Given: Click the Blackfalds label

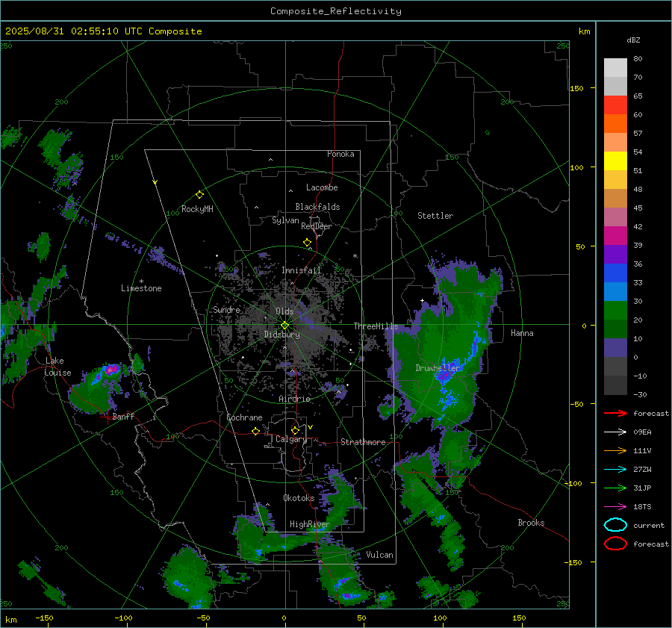Looking at the screenshot, I should click(x=317, y=207).
